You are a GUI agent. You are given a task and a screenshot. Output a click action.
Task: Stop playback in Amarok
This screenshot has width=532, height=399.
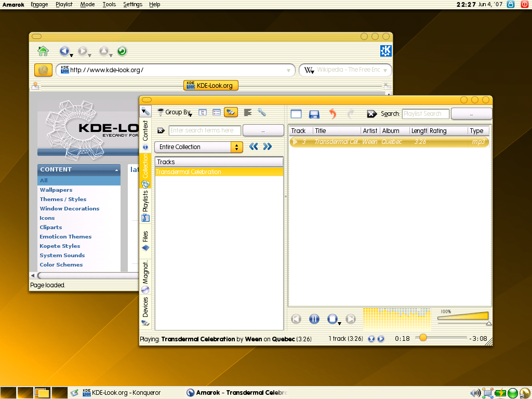pyautogui.click(x=332, y=319)
